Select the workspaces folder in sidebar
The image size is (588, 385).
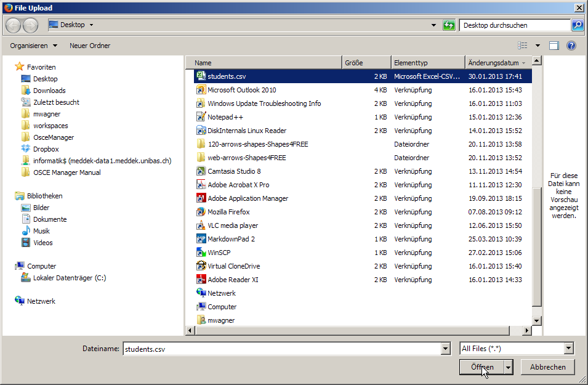tap(50, 125)
